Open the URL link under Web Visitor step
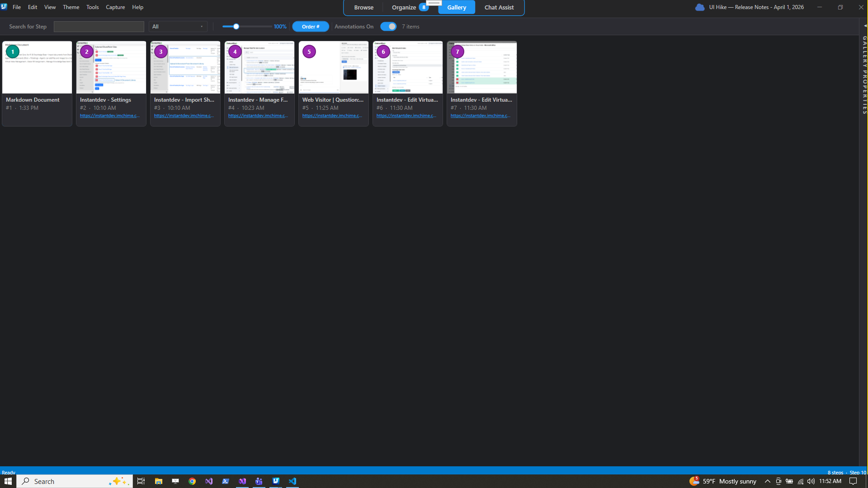Image resolution: width=868 pixels, height=488 pixels. 332,116
